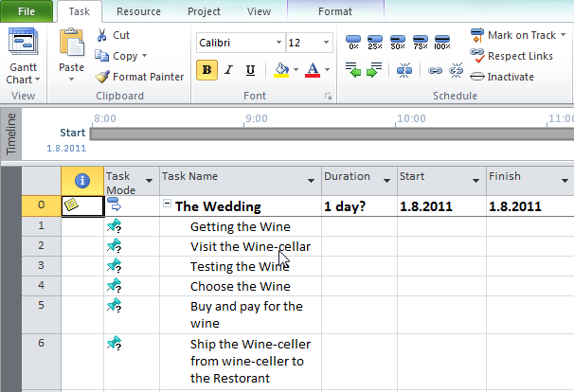Open the File menu tab
Image resolution: width=574 pixels, height=392 pixels.
(27, 11)
